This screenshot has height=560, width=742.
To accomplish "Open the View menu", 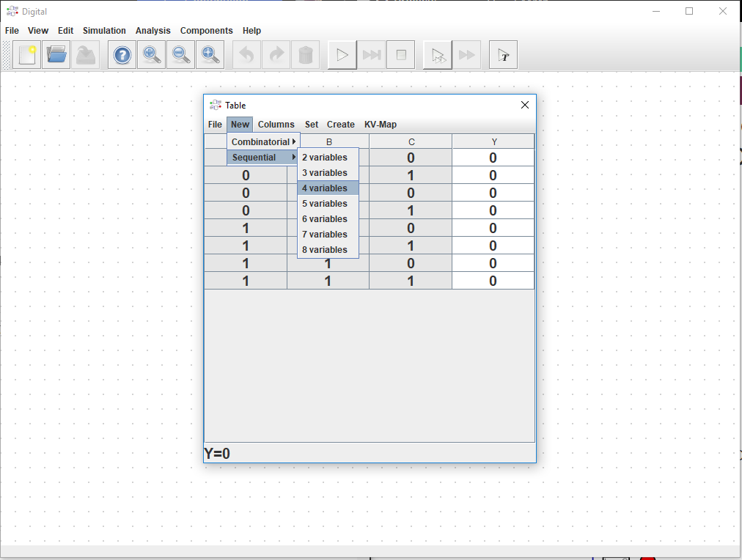I will (38, 31).
